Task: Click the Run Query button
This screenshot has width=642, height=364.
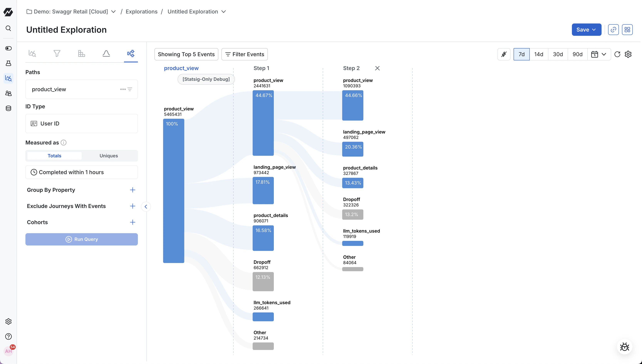Action: pos(81,239)
